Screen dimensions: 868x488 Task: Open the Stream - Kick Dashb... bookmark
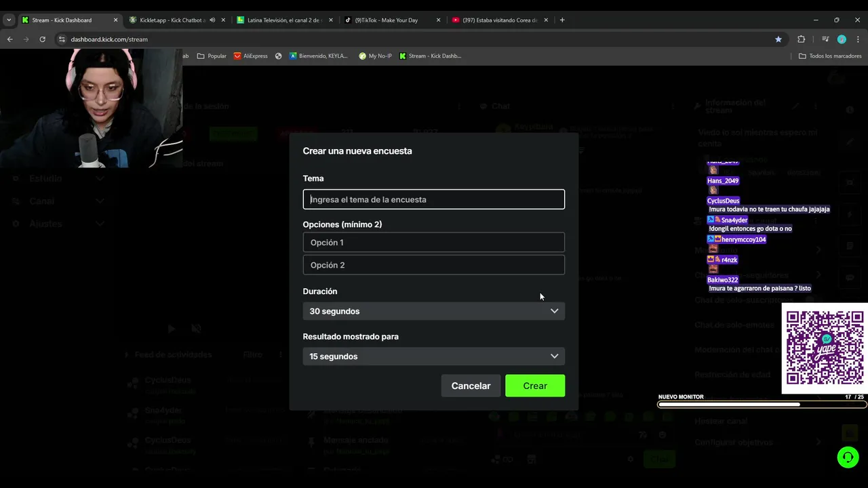pos(431,56)
